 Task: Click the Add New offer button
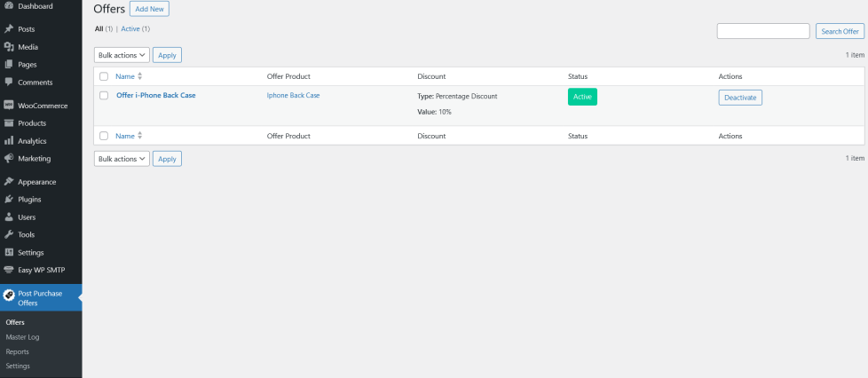[x=149, y=9]
